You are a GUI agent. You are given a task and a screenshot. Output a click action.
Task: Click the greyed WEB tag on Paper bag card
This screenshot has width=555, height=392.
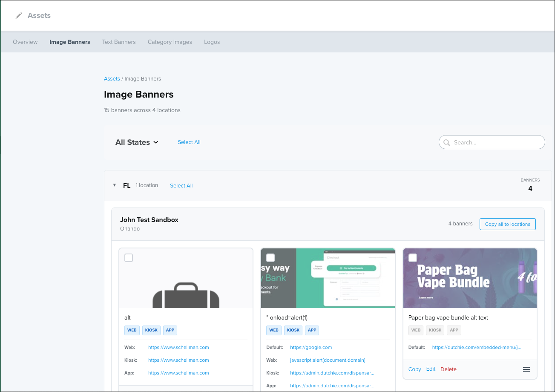416,330
